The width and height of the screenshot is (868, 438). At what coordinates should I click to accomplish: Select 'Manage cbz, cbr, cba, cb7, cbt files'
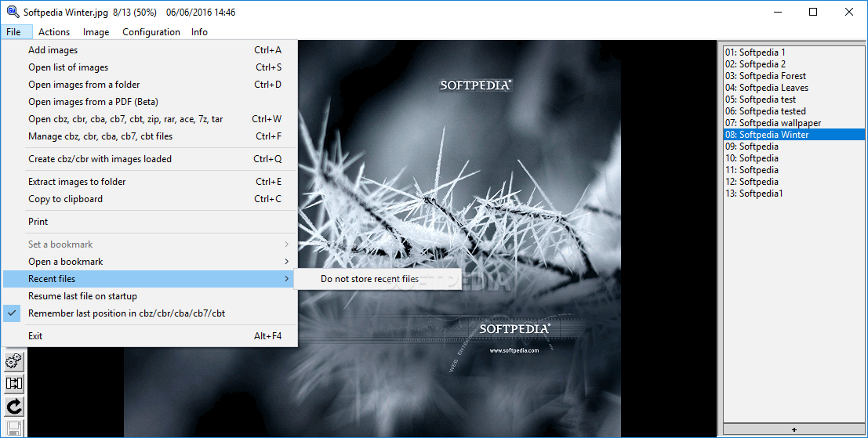150,136
